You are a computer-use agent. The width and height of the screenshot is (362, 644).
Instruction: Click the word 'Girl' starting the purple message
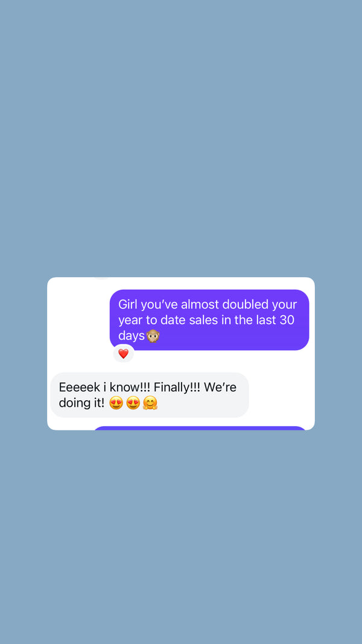tap(128, 305)
